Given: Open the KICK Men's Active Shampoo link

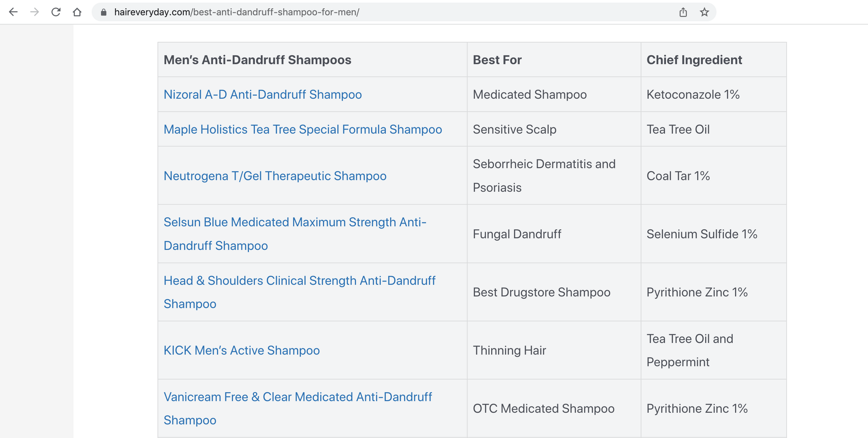Looking at the screenshot, I should pos(242,350).
